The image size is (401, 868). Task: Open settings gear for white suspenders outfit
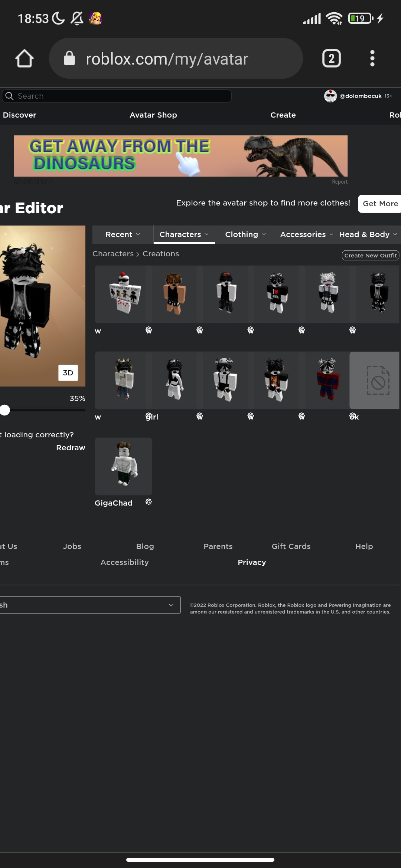pyautogui.click(x=251, y=416)
